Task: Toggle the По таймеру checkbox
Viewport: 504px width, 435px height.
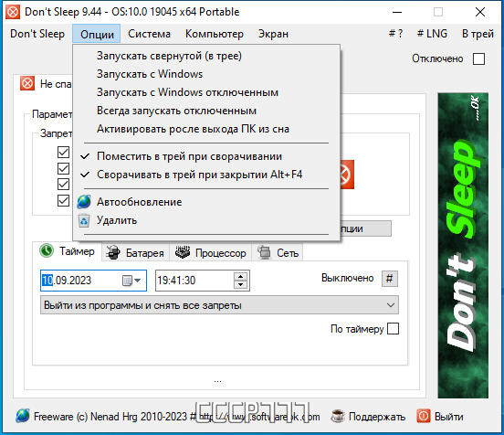Action: coord(394,329)
